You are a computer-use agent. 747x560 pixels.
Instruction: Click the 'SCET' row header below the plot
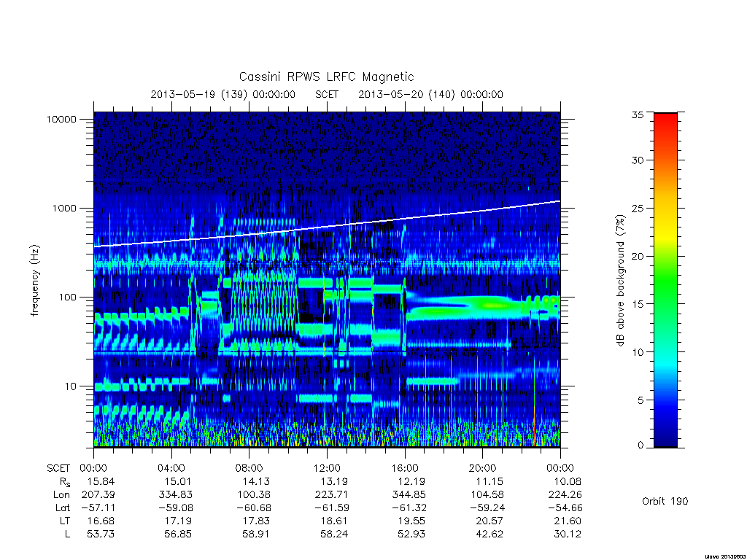58,468
